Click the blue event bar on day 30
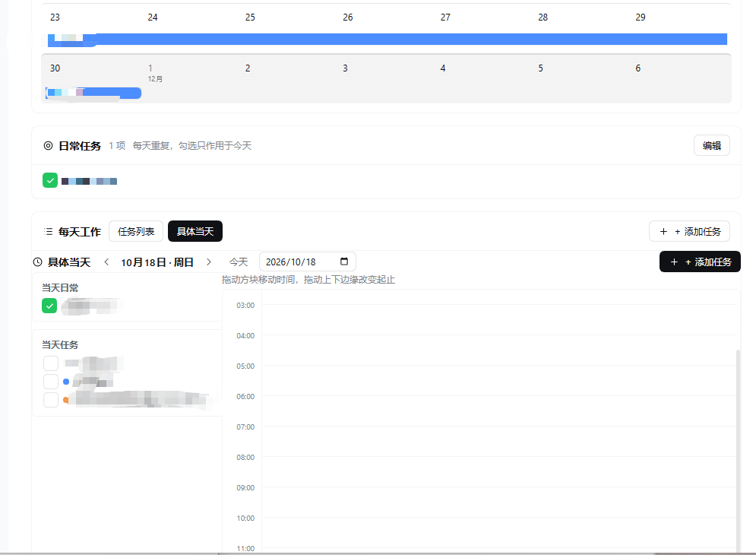 [x=93, y=93]
